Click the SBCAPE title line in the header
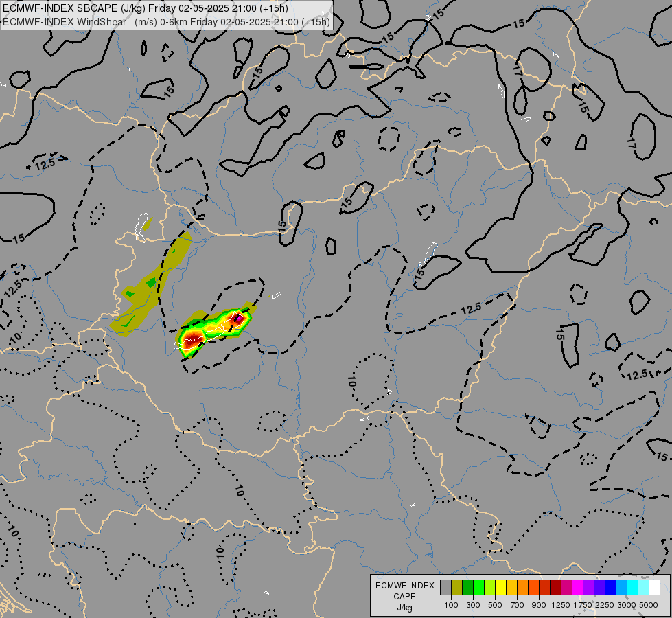Image resolution: width=672 pixels, height=618 pixels. 146,8
